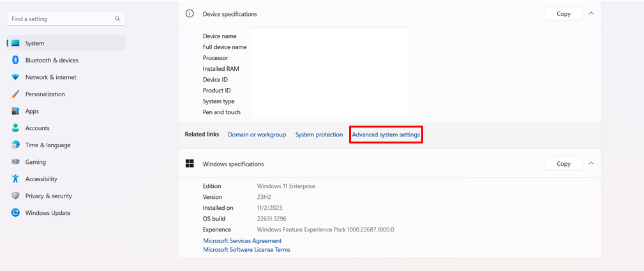Click the Accounts person icon
This screenshot has height=271, width=644.
pos(15,128)
